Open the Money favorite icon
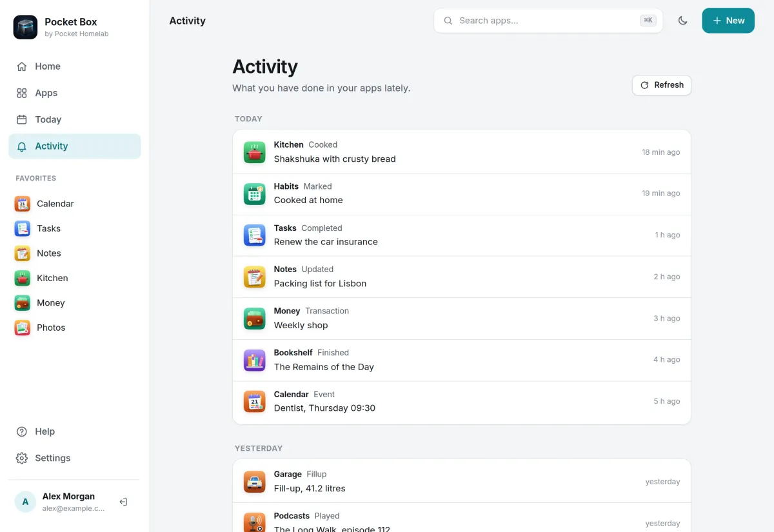The width and height of the screenshot is (774, 532). click(x=23, y=303)
